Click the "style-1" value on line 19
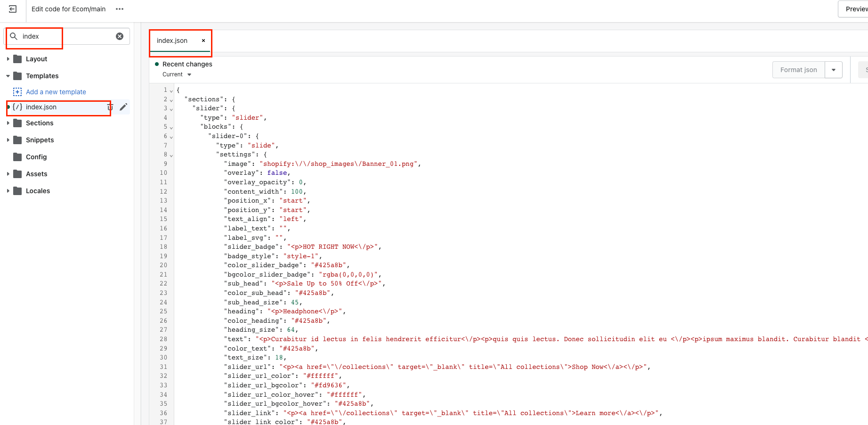This screenshot has height=425, width=868. (x=301, y=256)
